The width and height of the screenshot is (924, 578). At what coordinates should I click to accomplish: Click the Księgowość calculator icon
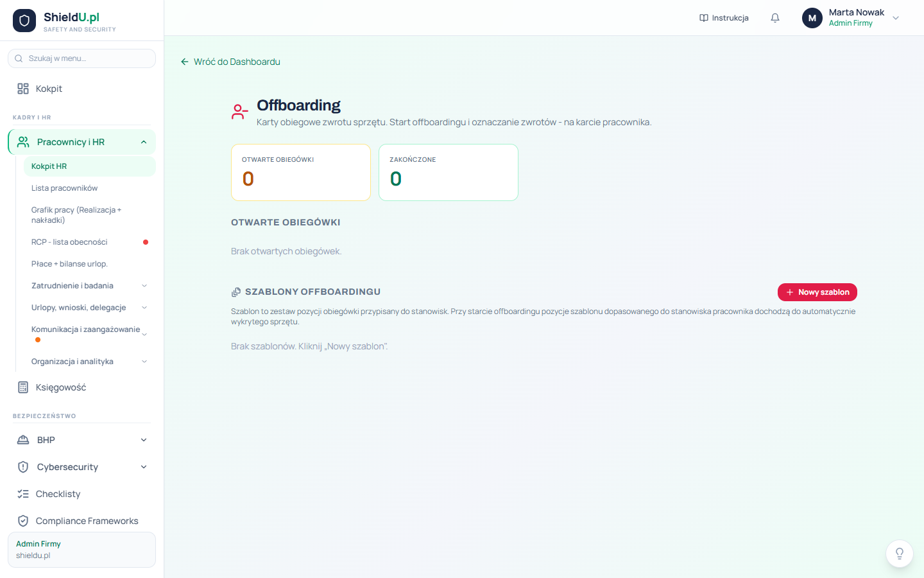point(23,387)
